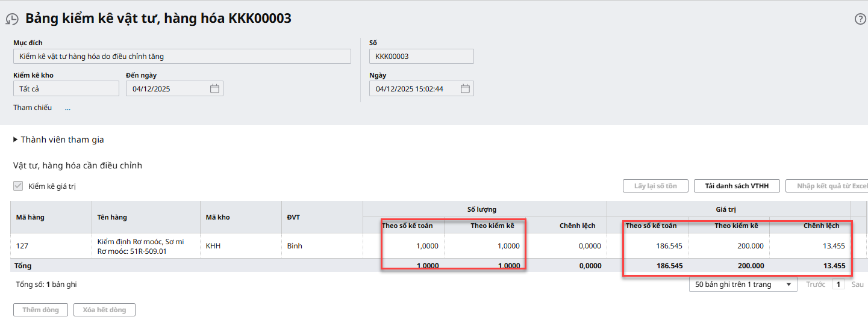Screen dimensions: 868x317
Task: Select page number 1 in pagination
Action: pyautogui.click(x=838, y=285)
